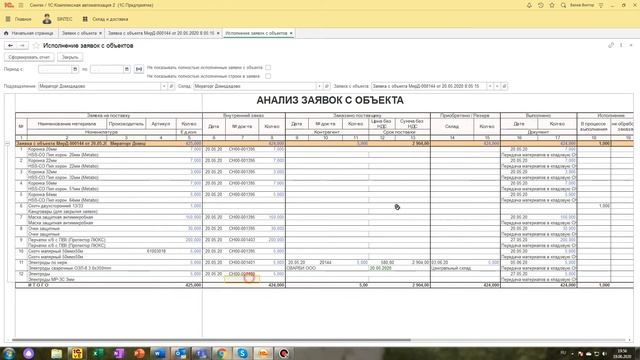Click the horizontal scrollbar of the report
640x360 pixels.
(211, 340)
